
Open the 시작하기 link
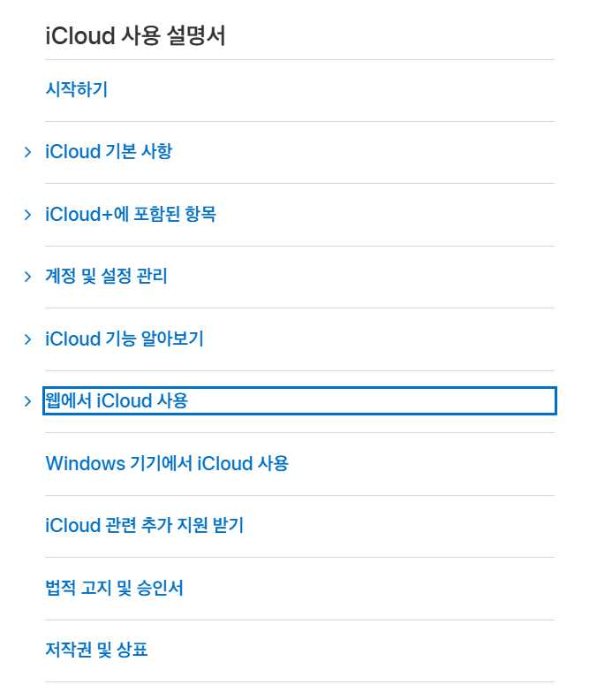coord(76,89)
